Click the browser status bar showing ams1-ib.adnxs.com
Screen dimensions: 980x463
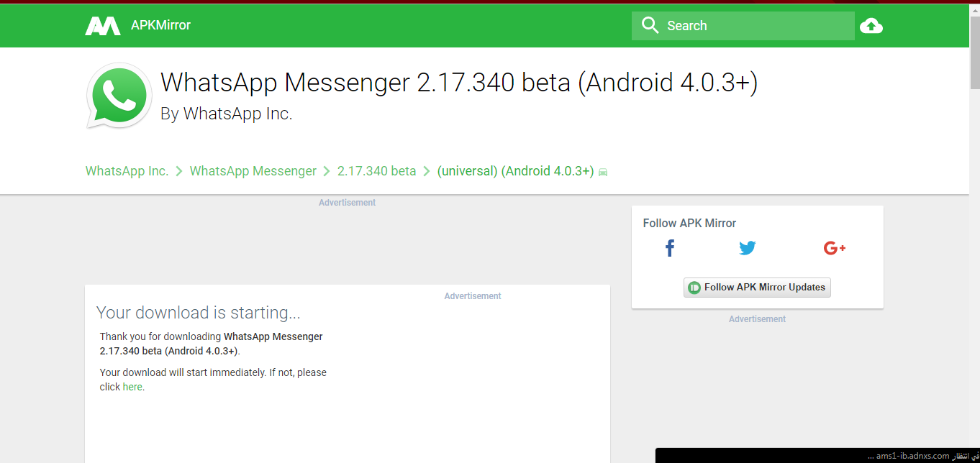(817, 456)
